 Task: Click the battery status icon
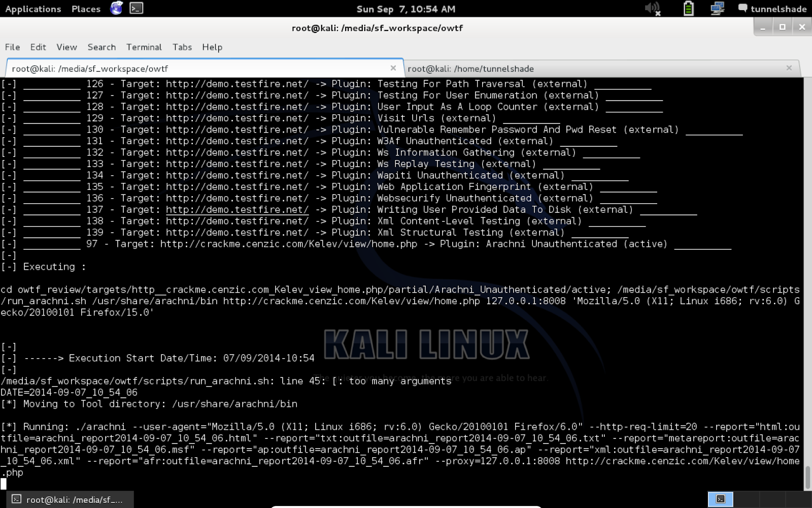[x=688, y=9]
